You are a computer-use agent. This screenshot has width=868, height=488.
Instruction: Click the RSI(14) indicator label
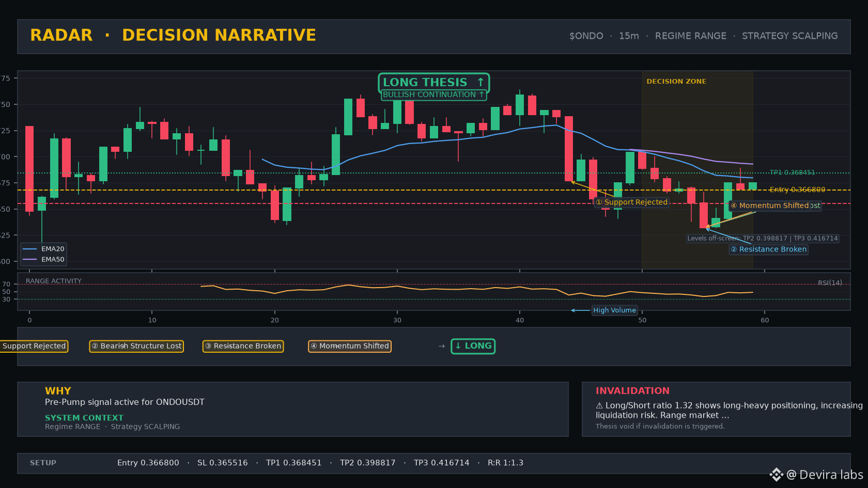point(830,283)
